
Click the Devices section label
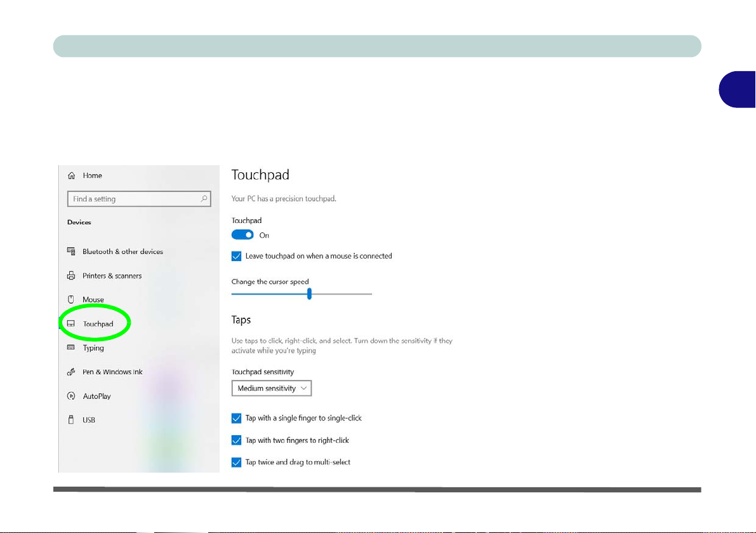click(79, 222)
